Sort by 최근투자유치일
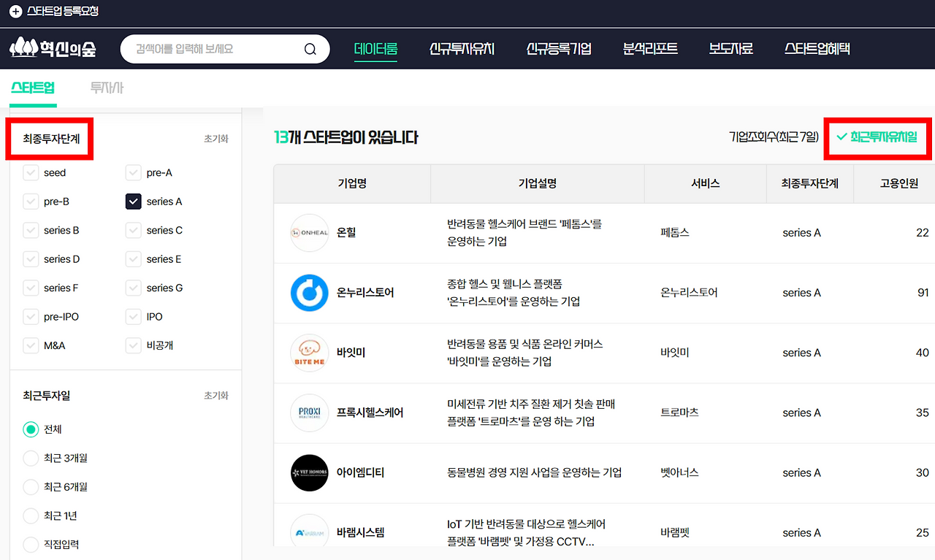935x560 pixels. point(877,137)
